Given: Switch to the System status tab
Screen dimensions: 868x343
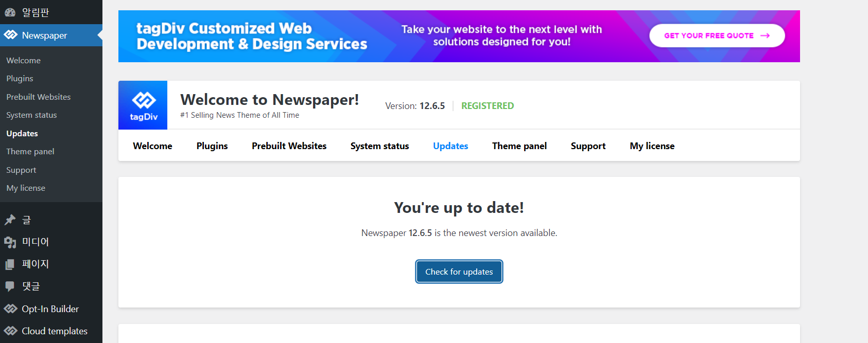Looking at the screenshot, I should tap(380, 146).
